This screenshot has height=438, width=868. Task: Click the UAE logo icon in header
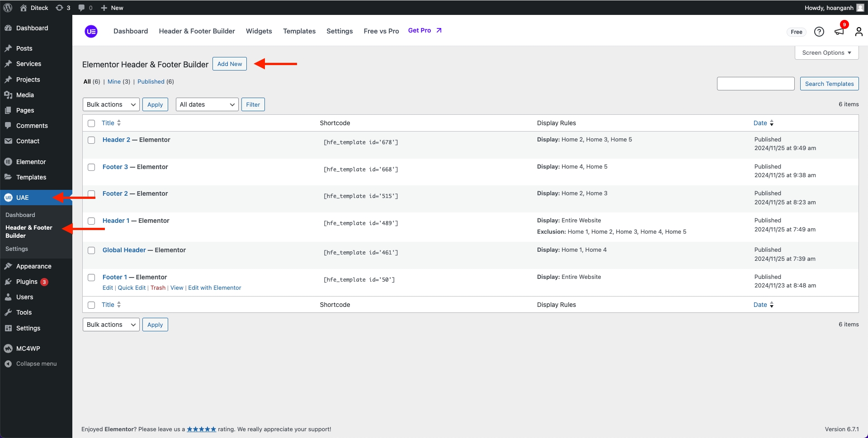coord(91,31)
